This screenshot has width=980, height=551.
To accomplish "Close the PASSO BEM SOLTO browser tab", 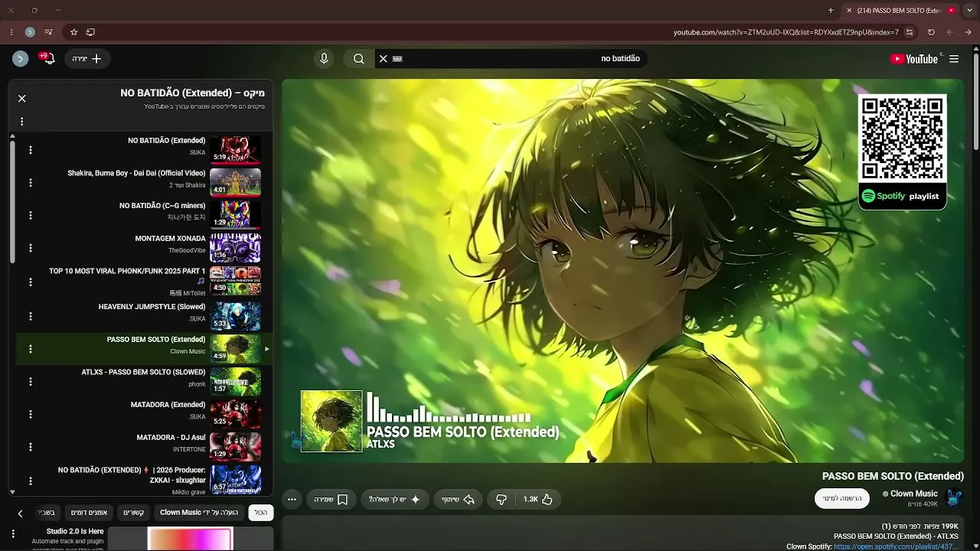I will tap(849, 11).
